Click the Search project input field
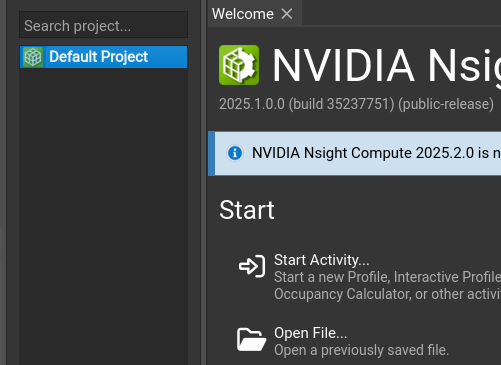501x365 pixels. pos(103,25)
